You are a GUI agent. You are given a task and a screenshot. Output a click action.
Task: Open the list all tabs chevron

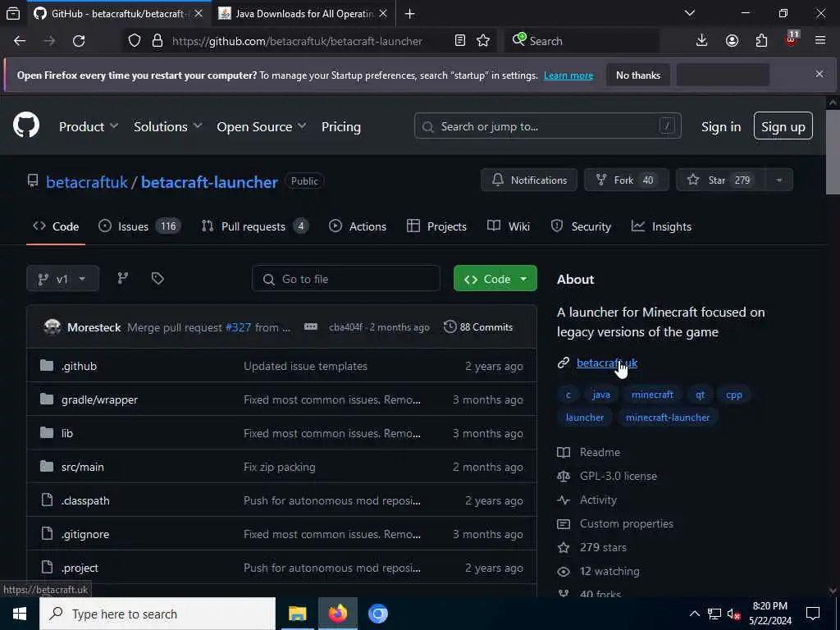689,13
